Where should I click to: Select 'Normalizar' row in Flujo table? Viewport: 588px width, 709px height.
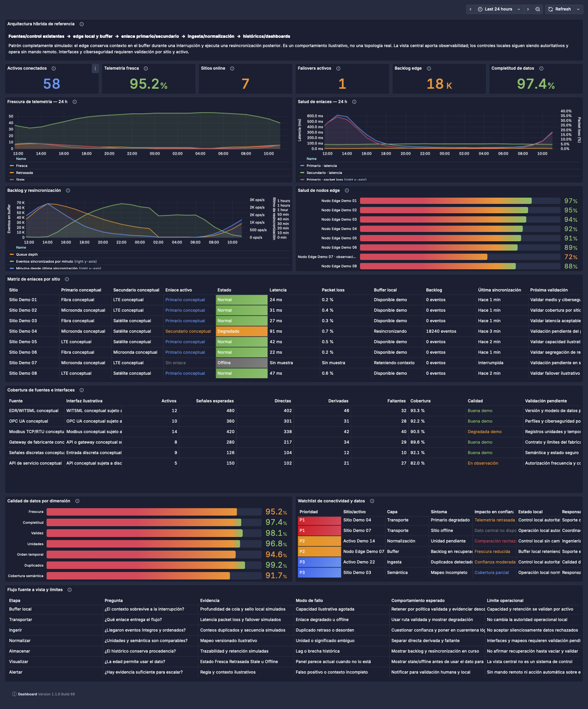point(294,641)
